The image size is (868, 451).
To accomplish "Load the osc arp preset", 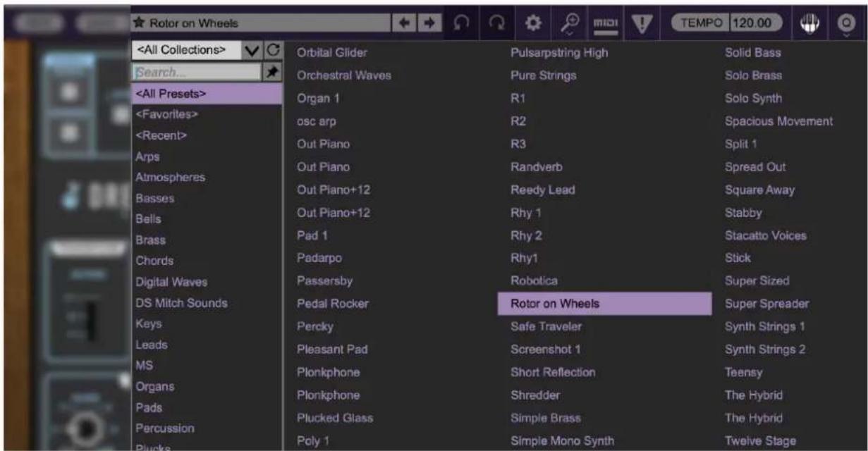I will click(317, 121).
